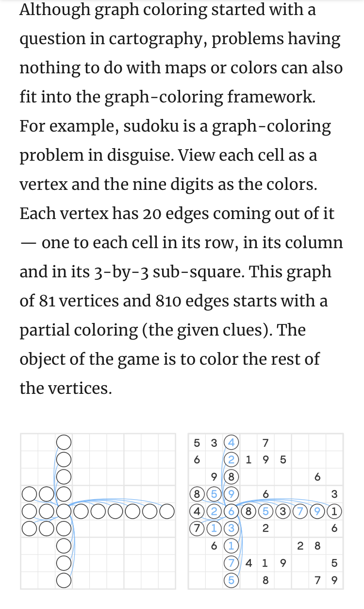
Task: Click the blue circled 1 beside the uncircled 6
Action: [232, 545]
